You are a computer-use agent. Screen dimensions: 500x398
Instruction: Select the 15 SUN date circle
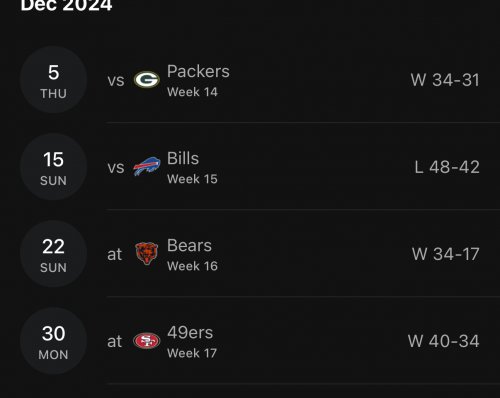pos(53,167)
